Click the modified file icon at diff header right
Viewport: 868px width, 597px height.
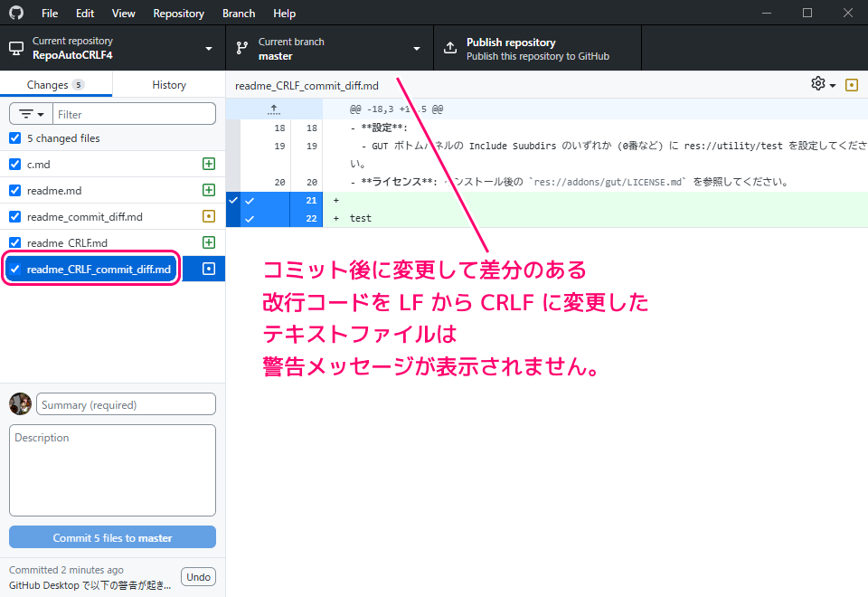click(851, 85)
